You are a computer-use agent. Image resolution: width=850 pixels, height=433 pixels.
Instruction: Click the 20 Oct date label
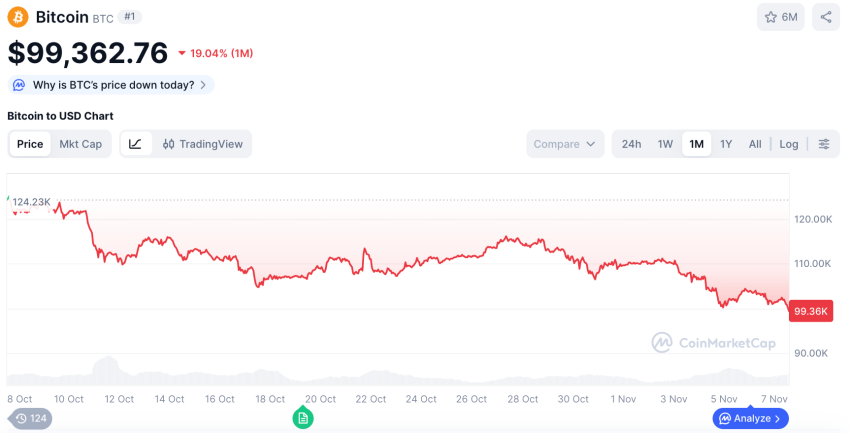point(320,399)
